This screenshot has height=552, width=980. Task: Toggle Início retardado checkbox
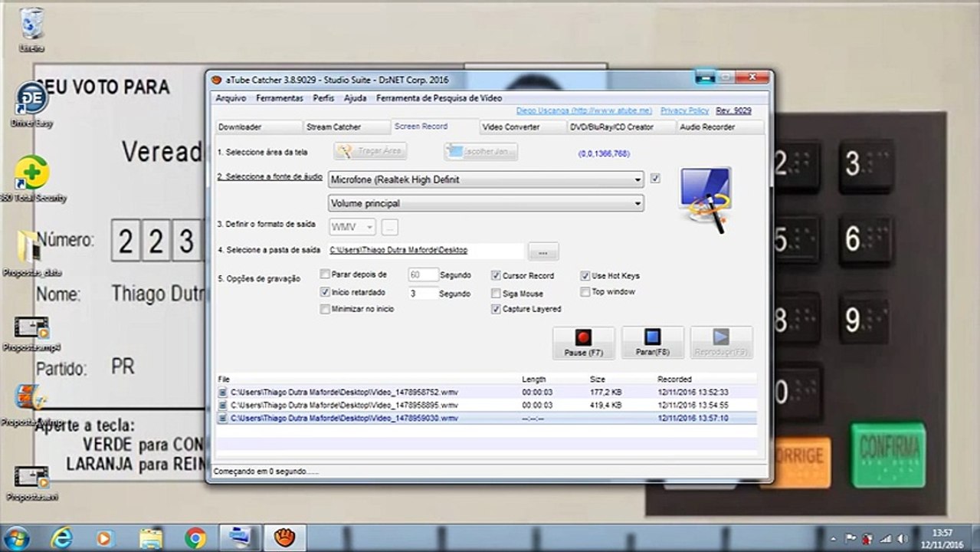pos(325,292)
